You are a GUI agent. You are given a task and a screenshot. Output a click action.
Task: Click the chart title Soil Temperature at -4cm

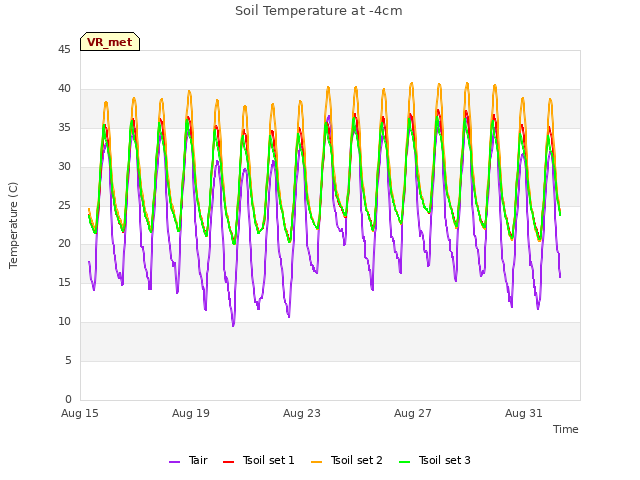[x=319, y=11]
